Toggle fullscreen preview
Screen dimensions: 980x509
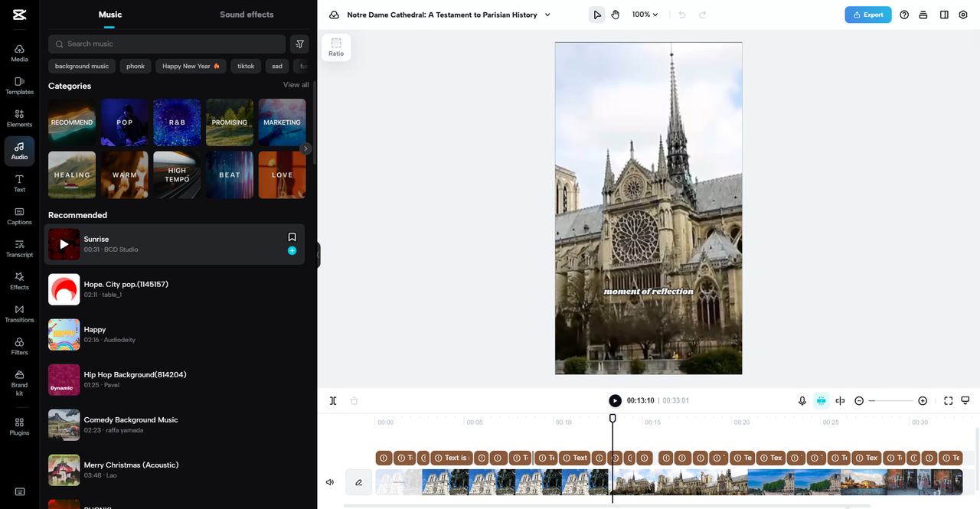click(948, 400)
